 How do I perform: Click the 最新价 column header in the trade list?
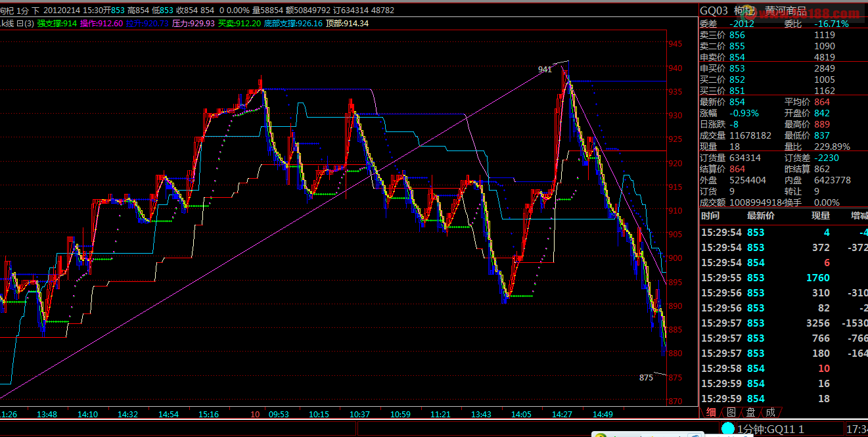(x=760, y=216)
